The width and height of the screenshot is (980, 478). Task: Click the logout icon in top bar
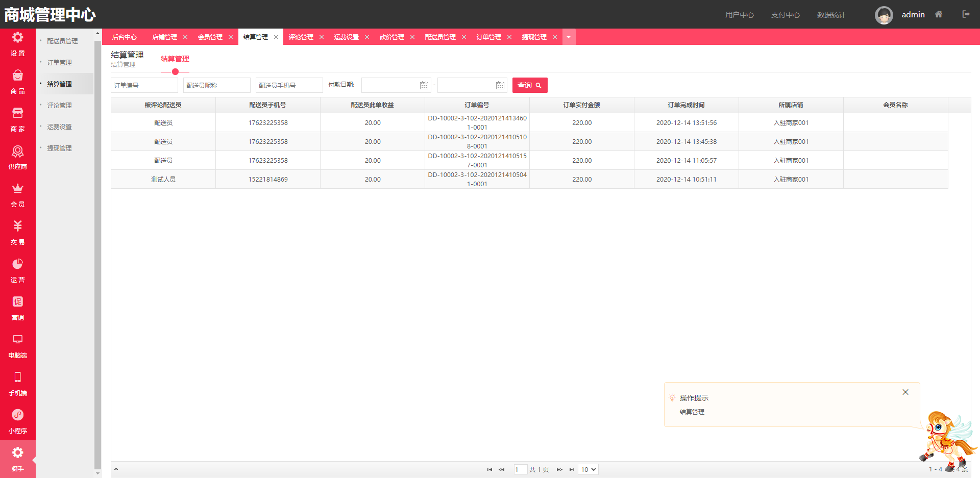pos(966,14)
